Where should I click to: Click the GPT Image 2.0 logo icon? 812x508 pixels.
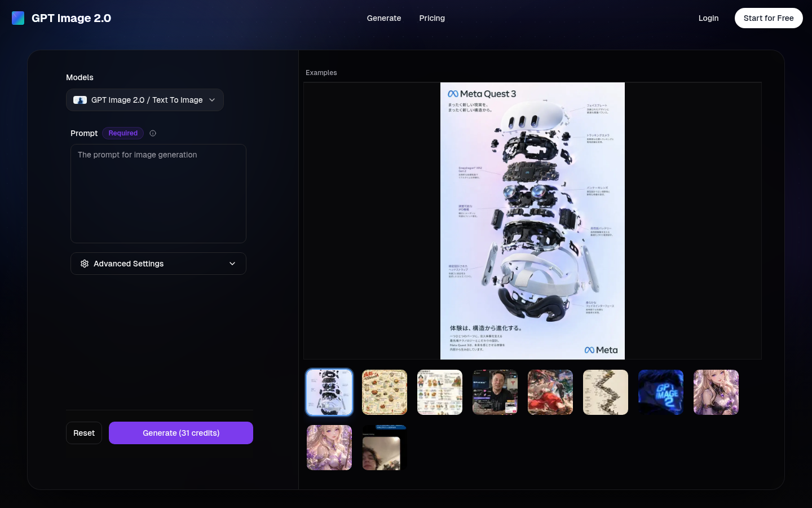(18, 18)
